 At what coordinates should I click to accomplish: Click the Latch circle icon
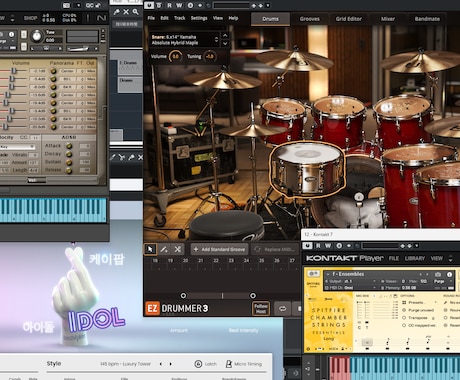(198, 364)
